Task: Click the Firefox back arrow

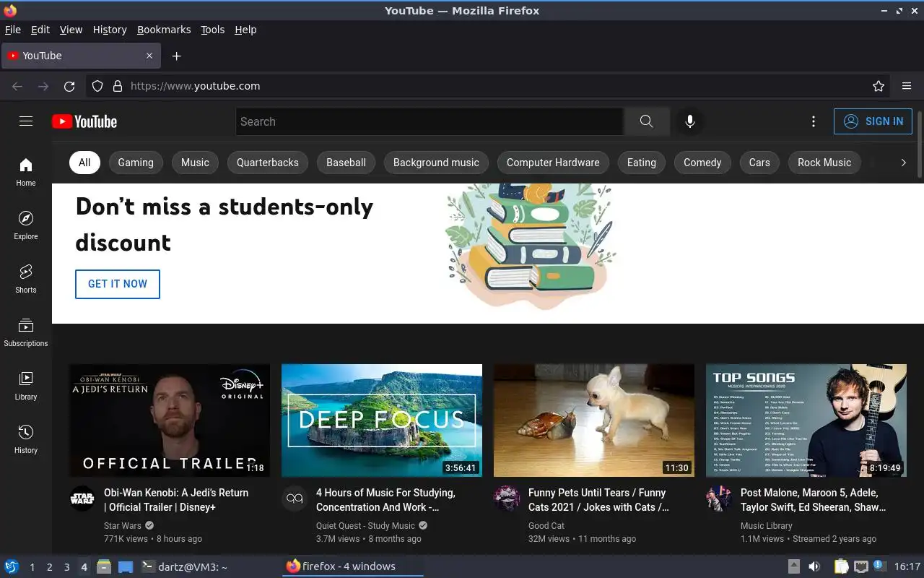Action: coord(17,86)
